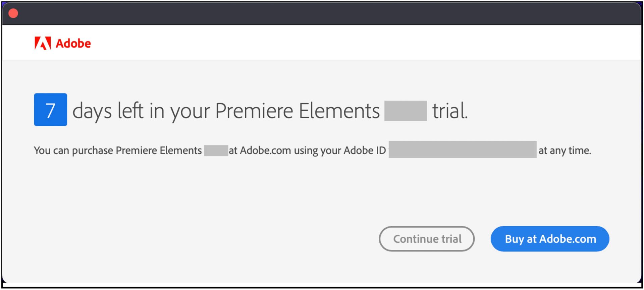Click the blue 7 days badge
The width and height of the screenshot is (644, 290).
click(x=50, y=110)
